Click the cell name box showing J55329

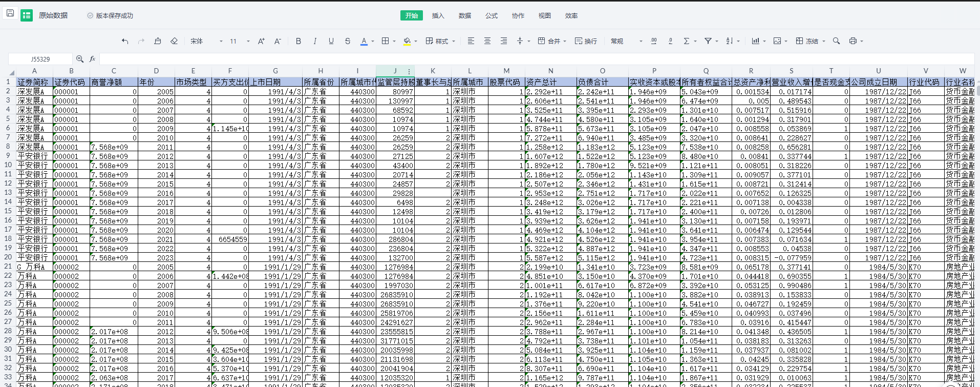(x=40, y=59)
